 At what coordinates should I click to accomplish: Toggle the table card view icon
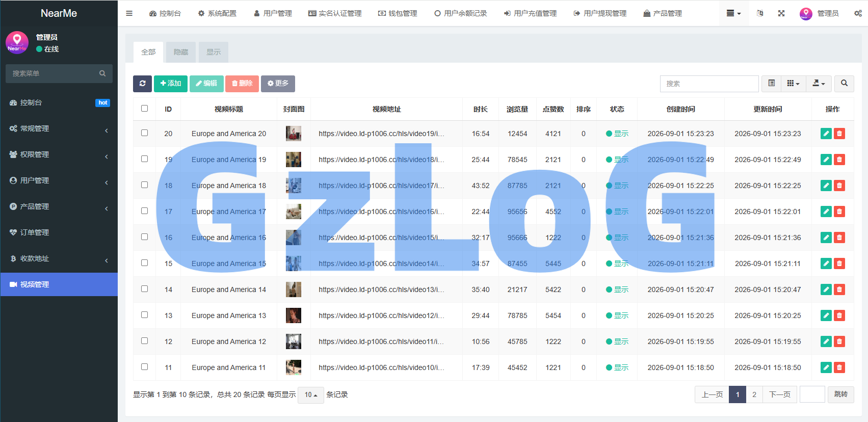coord(771,84)
